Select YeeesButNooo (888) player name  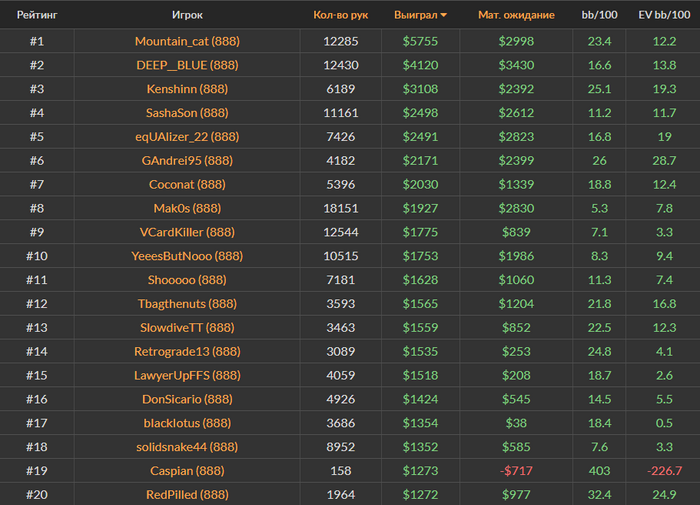(187, 256)
